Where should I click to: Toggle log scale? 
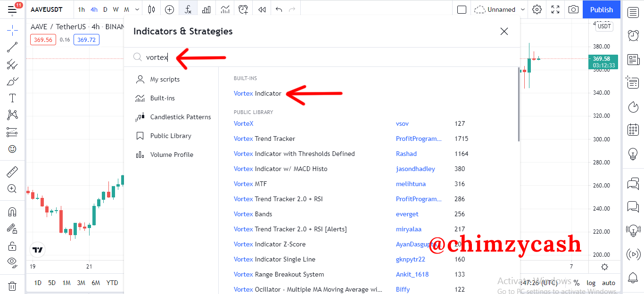coord(591,283)
